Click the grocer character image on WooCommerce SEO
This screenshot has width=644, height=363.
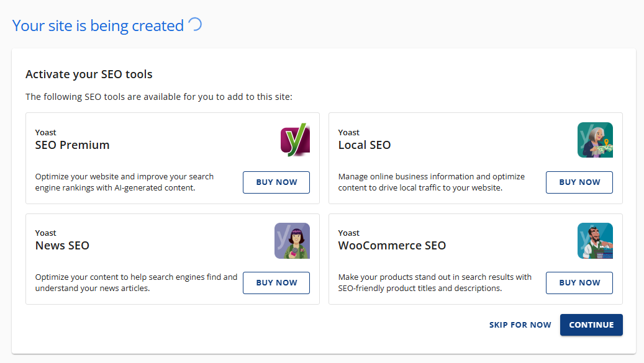(595, 240)
